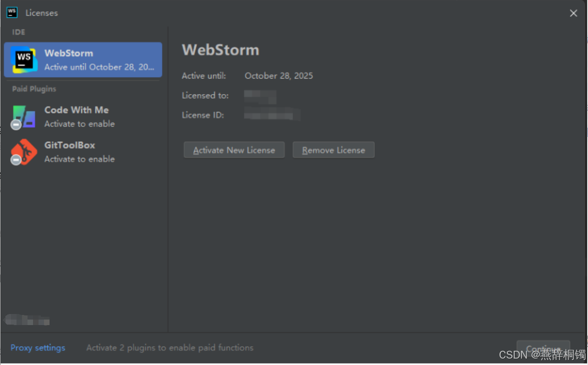
Task: Click the WebStorm logo icon in title bar
Action: (x=12, y=12)
